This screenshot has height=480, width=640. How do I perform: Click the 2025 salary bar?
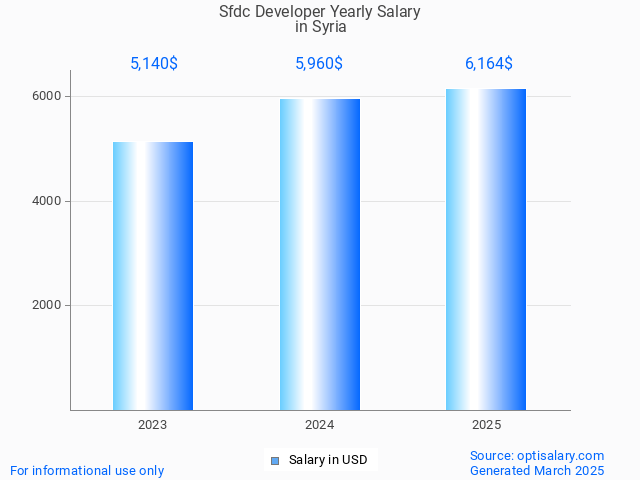[486, 249]
